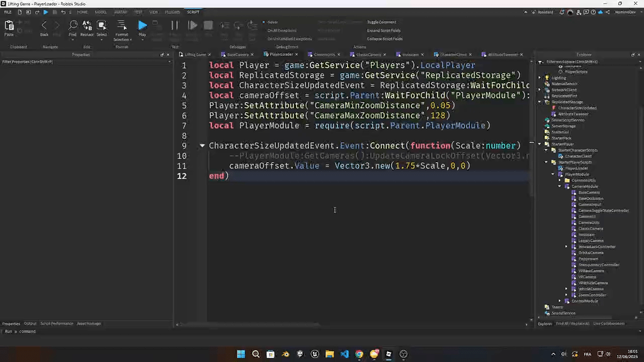Click Collapse Script Folds
The image size is (644, 362).
point(385,38)
